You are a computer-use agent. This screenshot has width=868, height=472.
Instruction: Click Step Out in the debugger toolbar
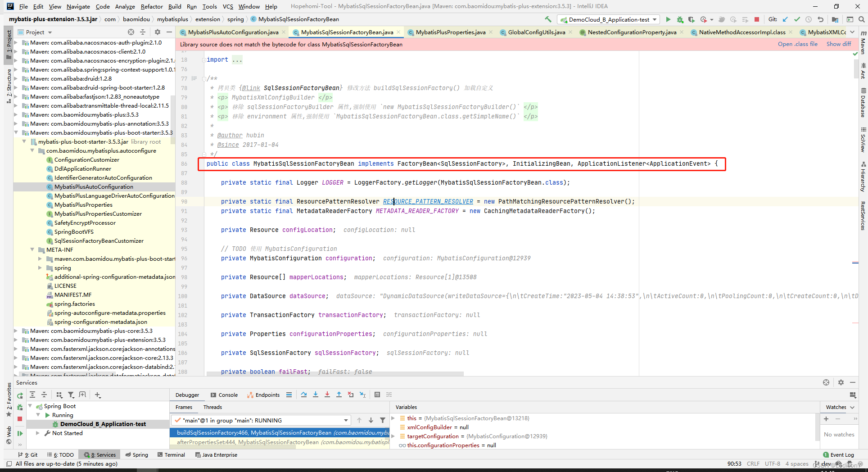pyautogui.click(x=339, y=395)
